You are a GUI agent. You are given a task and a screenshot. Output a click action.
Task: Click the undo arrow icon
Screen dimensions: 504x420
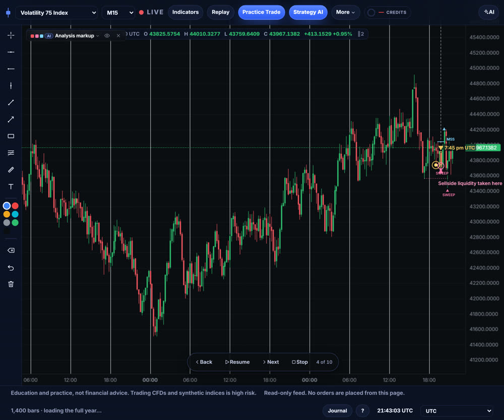point(11,268)
